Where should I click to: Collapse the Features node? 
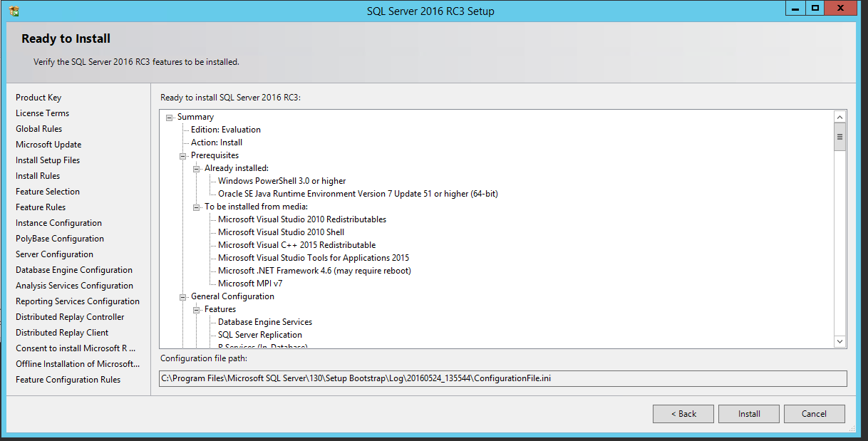tap(197, 310)
